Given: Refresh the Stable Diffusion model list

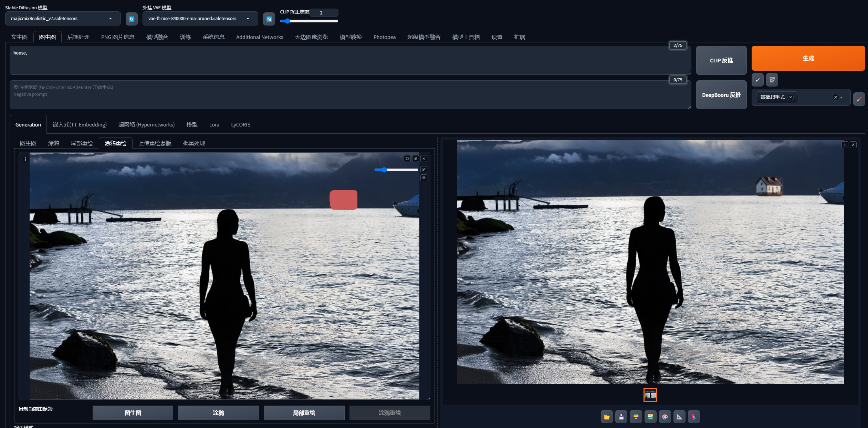Looking at the screenshot, I should [x=132, y=19].
